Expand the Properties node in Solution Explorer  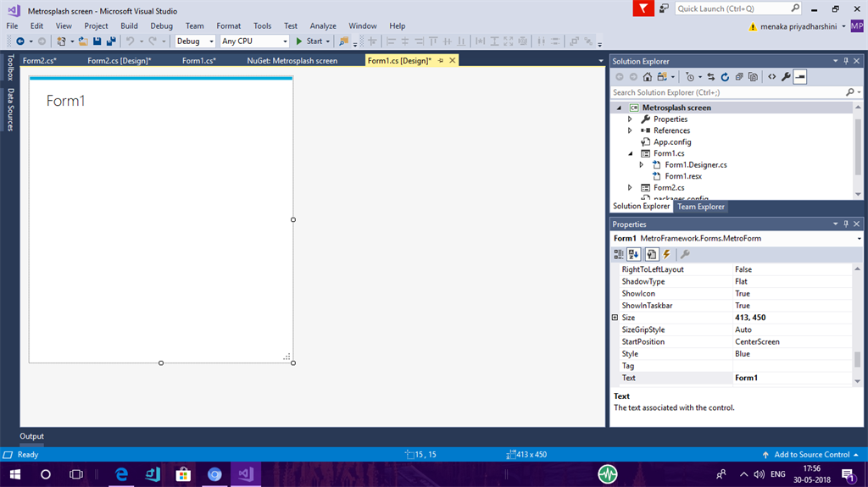pos(630,119)
